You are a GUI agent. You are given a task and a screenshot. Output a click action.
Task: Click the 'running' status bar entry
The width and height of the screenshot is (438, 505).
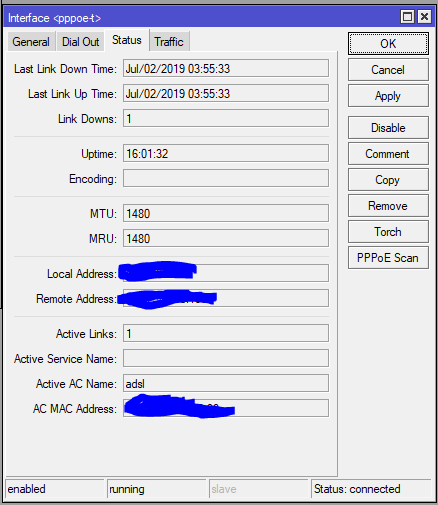click(157, 489)
